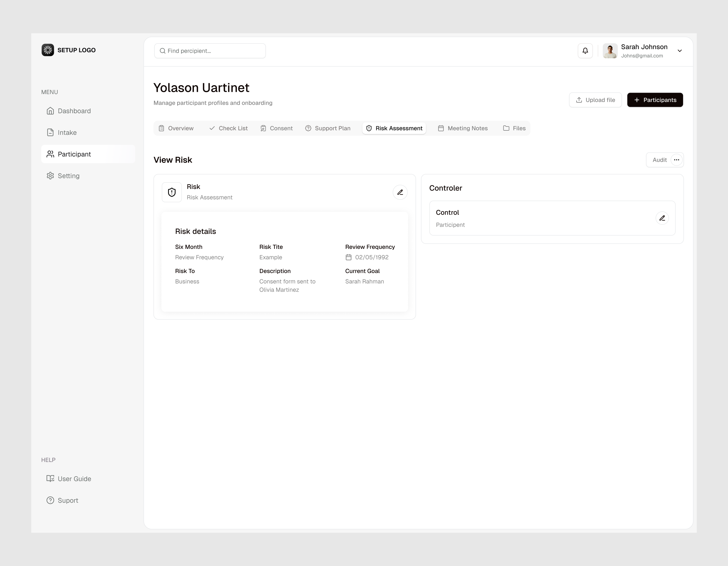This screenshot has width=728, height=566.
Task: Click the User Guide book icon
Action: 50,478
